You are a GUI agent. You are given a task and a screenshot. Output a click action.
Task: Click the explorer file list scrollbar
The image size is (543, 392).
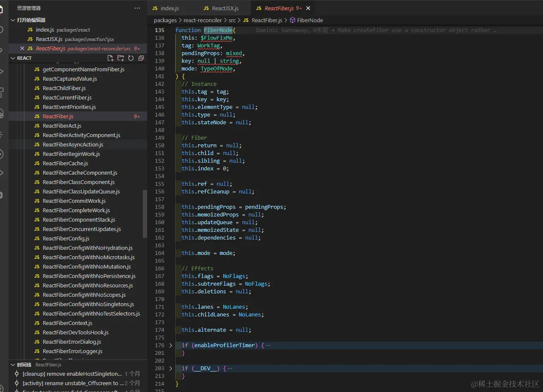145,214
